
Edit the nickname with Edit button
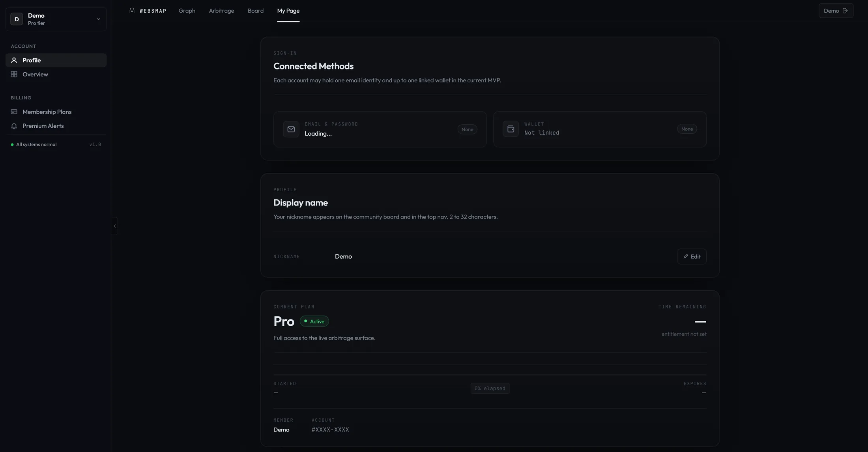click(x=692, y=256)
